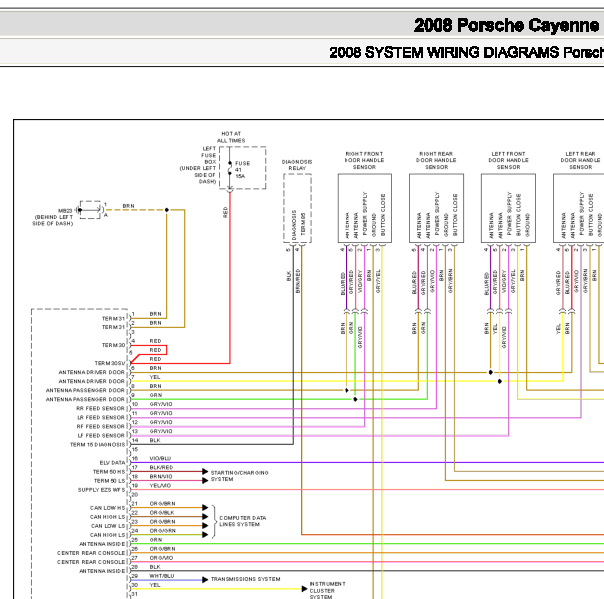Click the "TRANSMISSIONS SYSTEM" reference text

245,579
